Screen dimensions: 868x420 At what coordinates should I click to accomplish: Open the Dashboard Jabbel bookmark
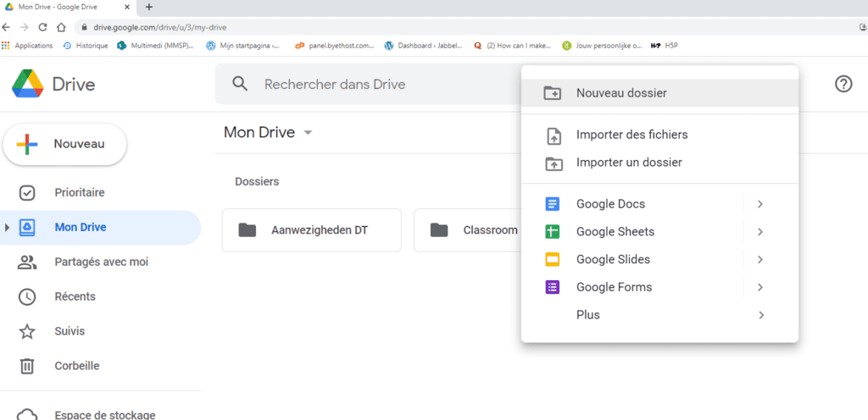(424, 46)
